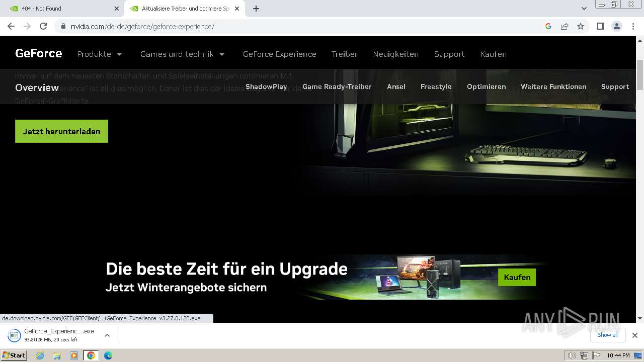
Task: Expand the Produkte menu
Action: 100,54
